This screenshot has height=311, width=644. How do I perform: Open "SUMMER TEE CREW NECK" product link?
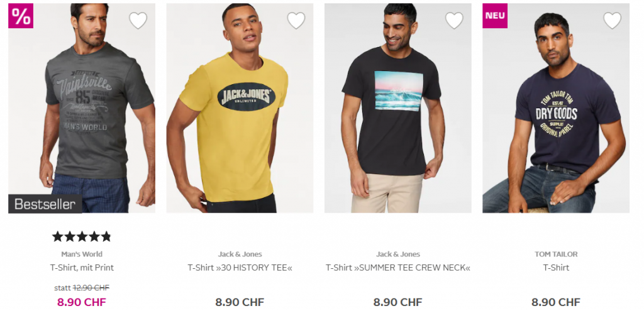click(398, 268)
